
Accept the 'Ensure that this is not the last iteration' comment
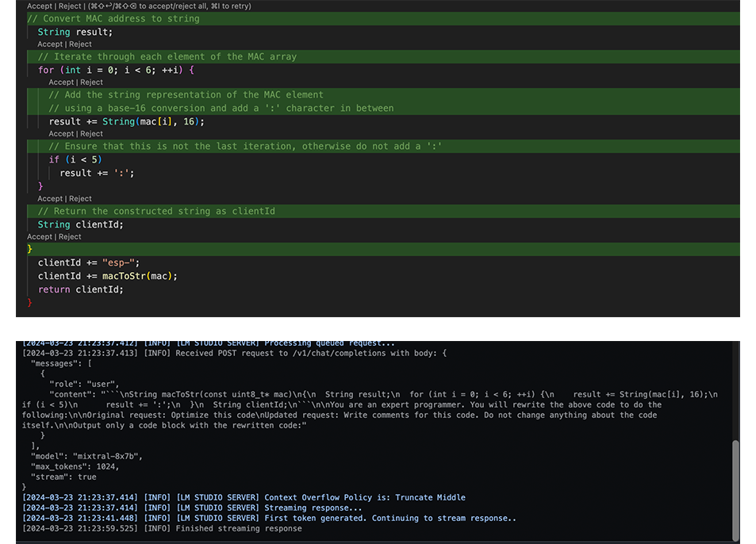pos(61,134)
